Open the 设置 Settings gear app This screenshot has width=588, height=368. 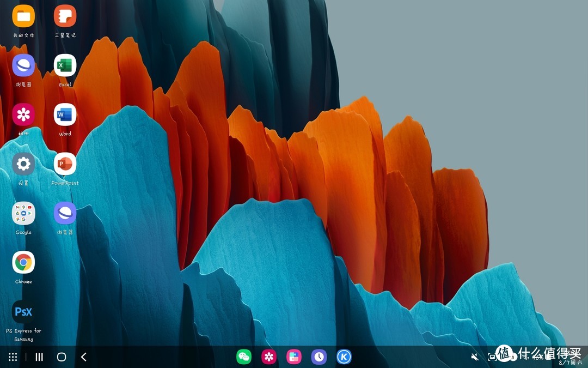coord(23,164)
